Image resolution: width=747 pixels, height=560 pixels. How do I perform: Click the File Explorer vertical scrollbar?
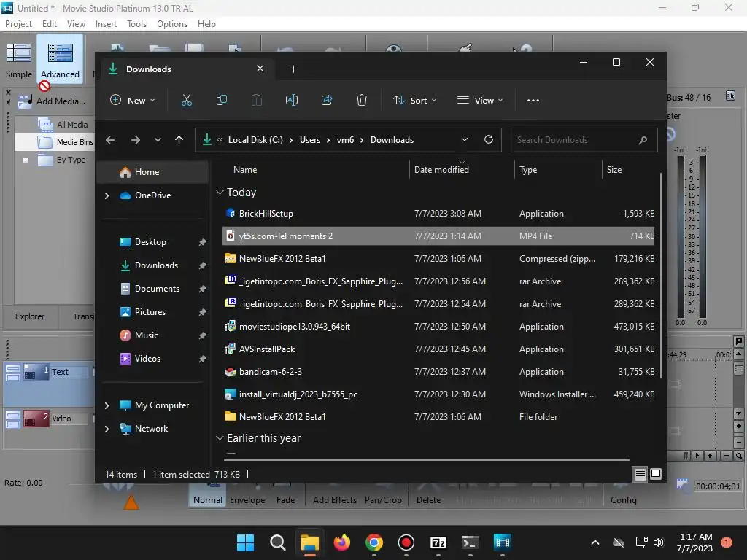click(x=661, y=276)
